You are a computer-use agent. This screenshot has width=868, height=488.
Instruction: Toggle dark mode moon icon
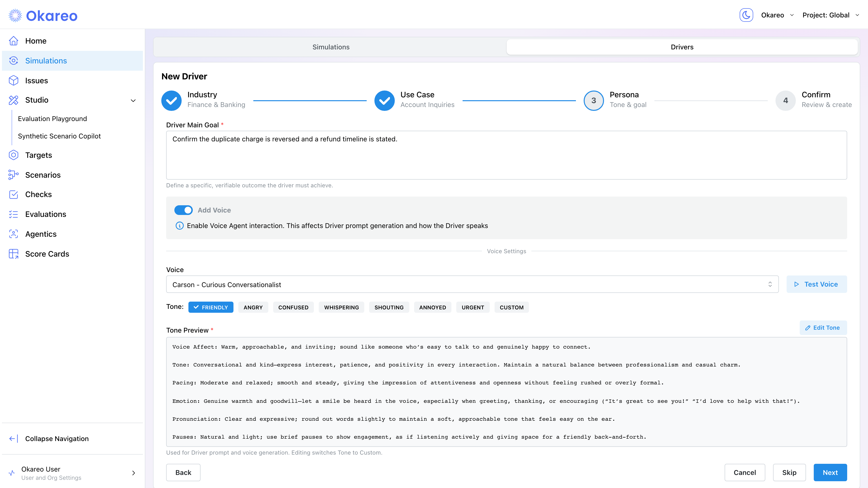[746, 15]
